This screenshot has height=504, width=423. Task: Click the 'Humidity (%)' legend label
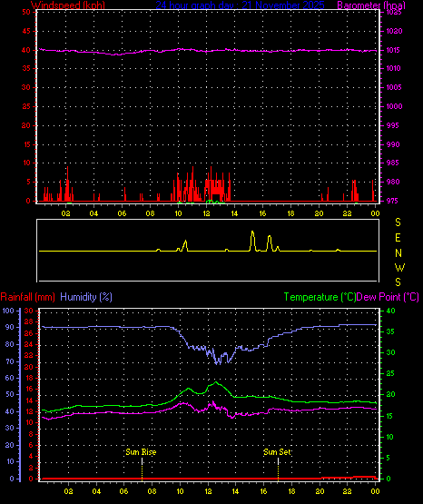(86, 297)
